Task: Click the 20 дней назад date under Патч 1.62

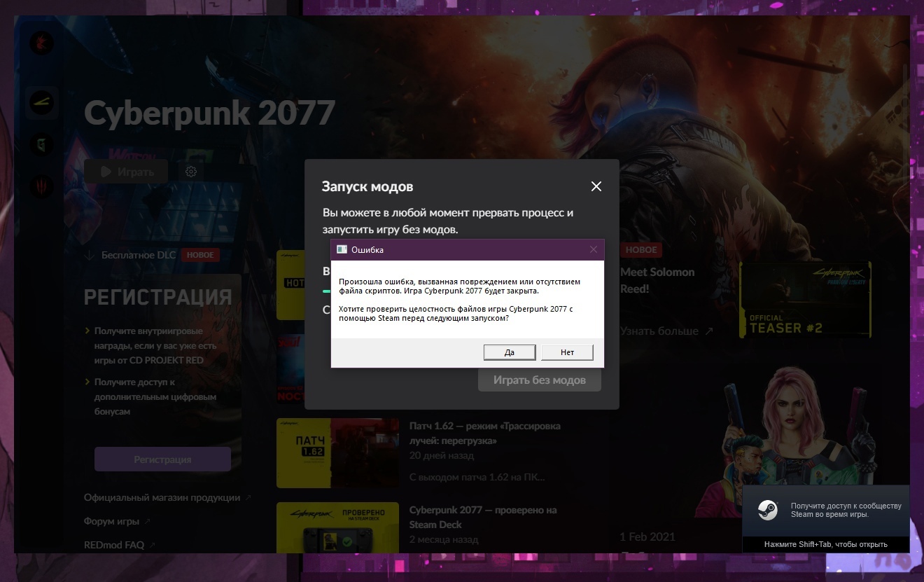Action: coord(442,456)
